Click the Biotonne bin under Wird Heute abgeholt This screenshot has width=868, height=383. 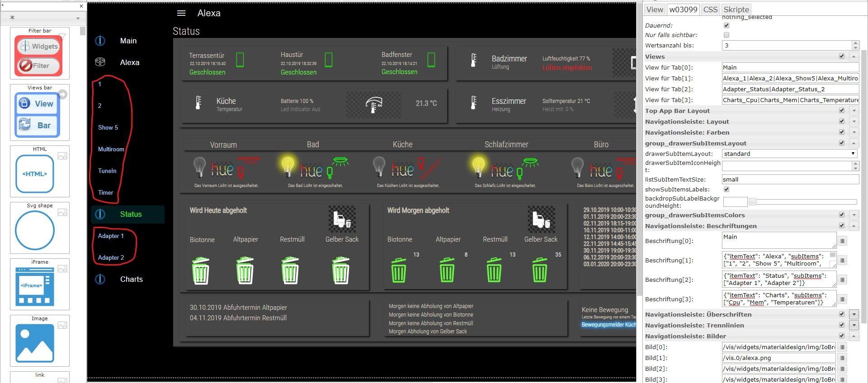[x=201, y=271]
